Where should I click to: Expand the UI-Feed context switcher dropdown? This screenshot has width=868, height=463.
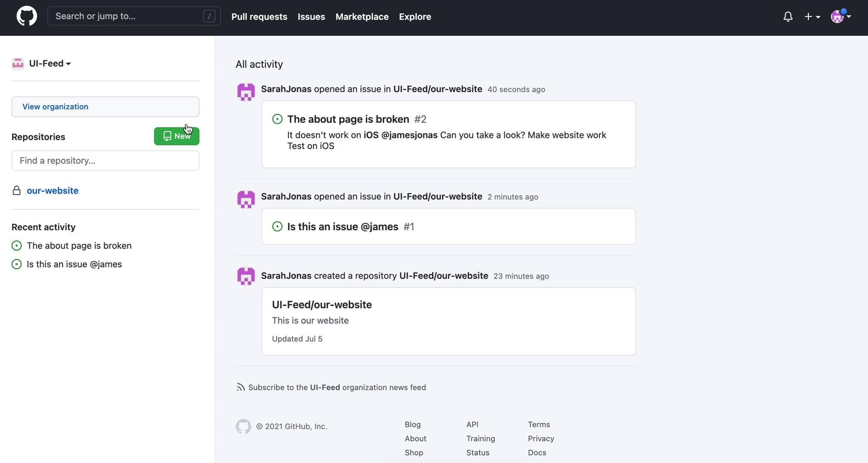[x=50, y=63]
